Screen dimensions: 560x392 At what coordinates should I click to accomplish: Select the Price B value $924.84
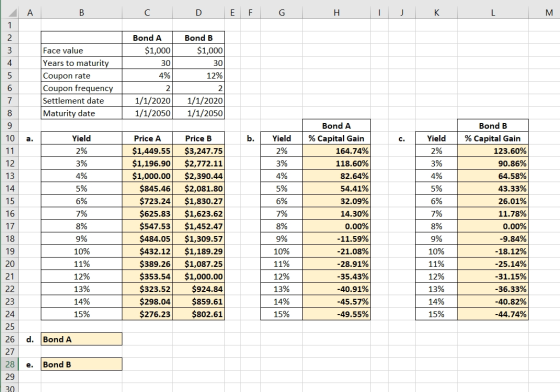click(x=199, y=289)
